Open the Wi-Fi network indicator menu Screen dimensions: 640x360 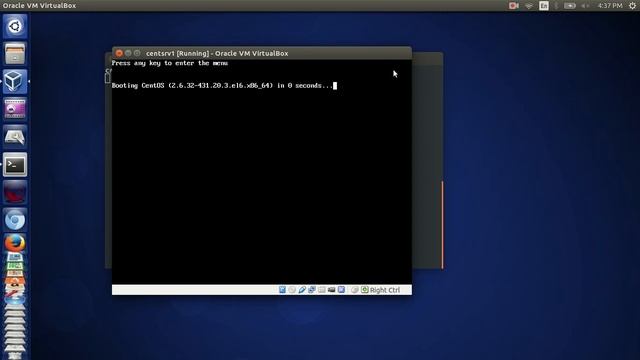click(529, 6)
